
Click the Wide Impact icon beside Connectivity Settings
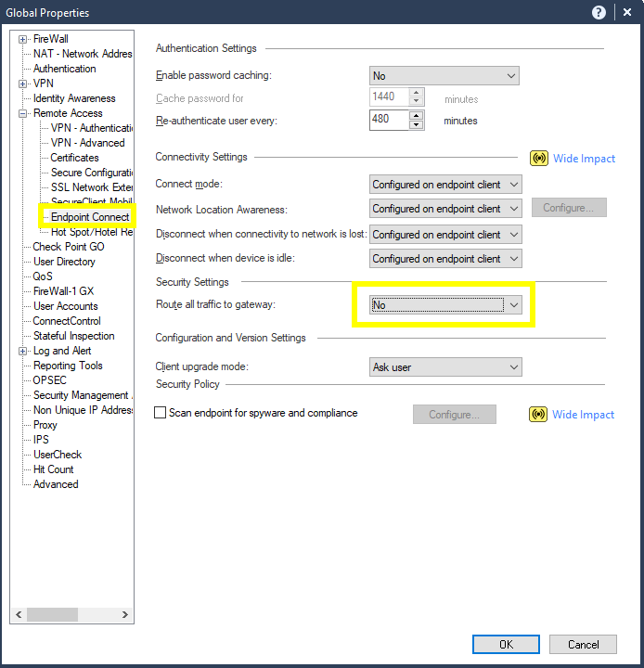click(539, 159)
